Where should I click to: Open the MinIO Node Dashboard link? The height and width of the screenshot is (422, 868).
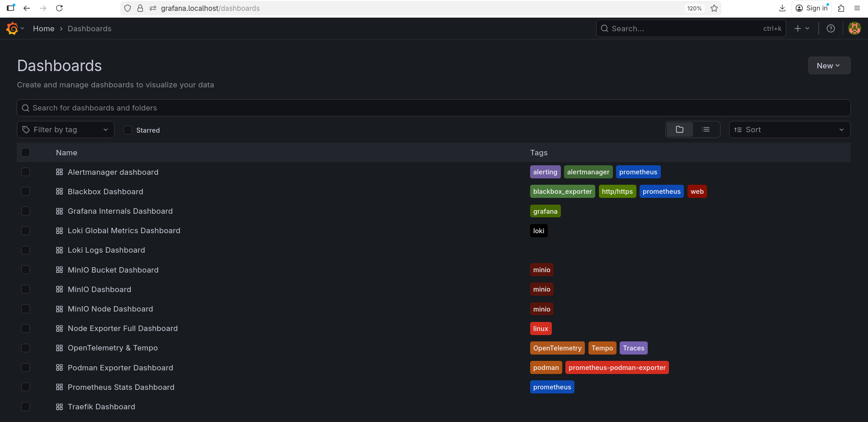coord(110,309)
